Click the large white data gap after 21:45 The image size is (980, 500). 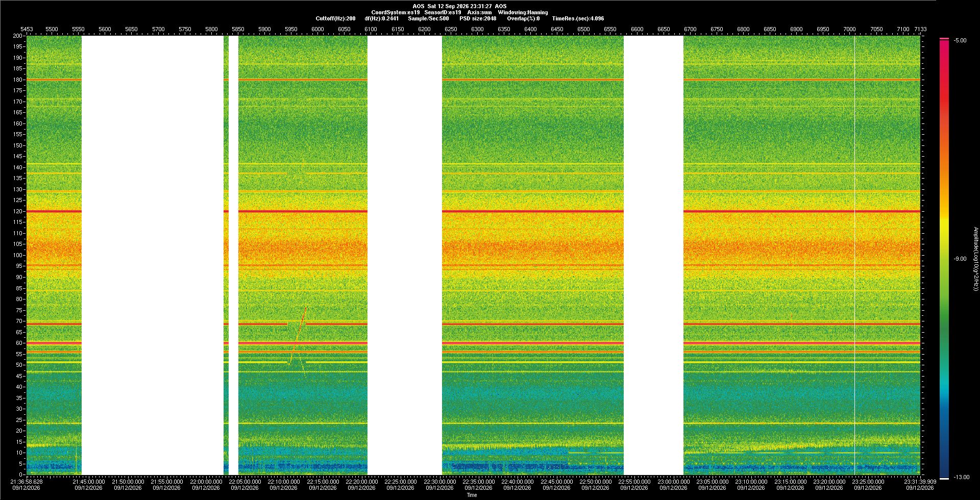point(153,255)
